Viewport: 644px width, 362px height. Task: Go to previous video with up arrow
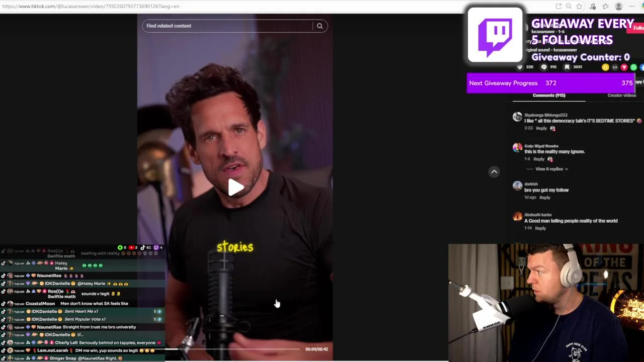pos(494,172)
